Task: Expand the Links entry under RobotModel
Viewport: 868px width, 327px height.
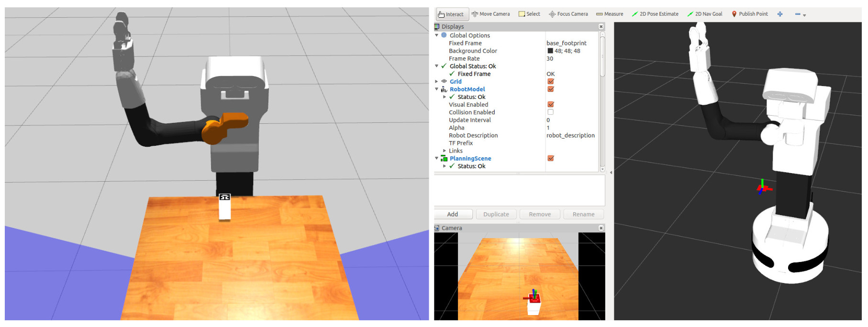Action: (x=445, y=151)
